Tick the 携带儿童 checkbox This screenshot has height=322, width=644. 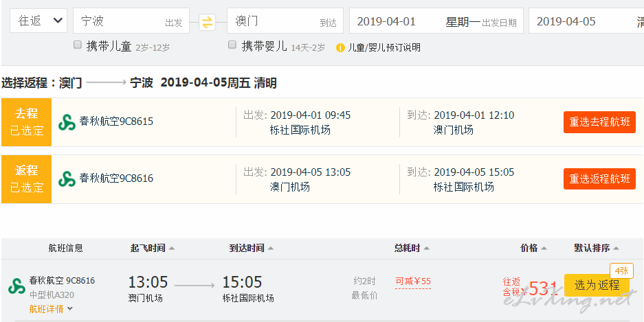pyautogui.click(x=78, y=45)
